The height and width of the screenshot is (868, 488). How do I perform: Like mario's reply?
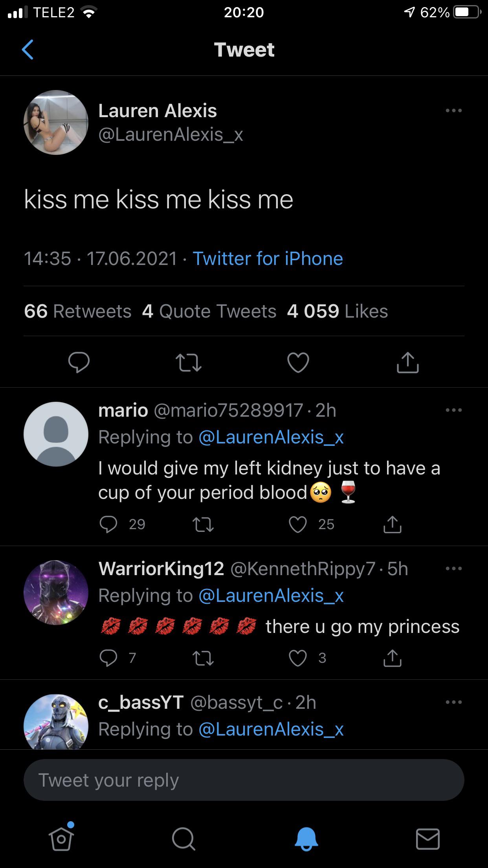[x=298, y=524]
